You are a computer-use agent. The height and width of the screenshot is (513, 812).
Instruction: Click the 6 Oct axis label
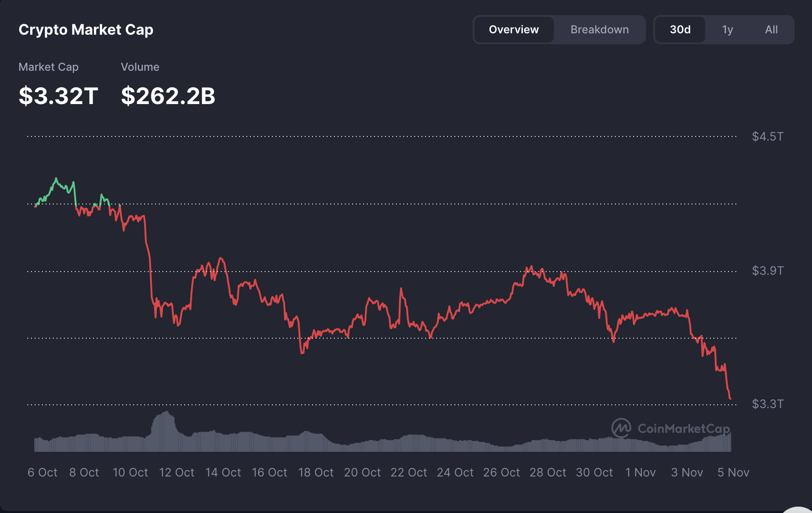pyautogui.click(x=42, y=472)
